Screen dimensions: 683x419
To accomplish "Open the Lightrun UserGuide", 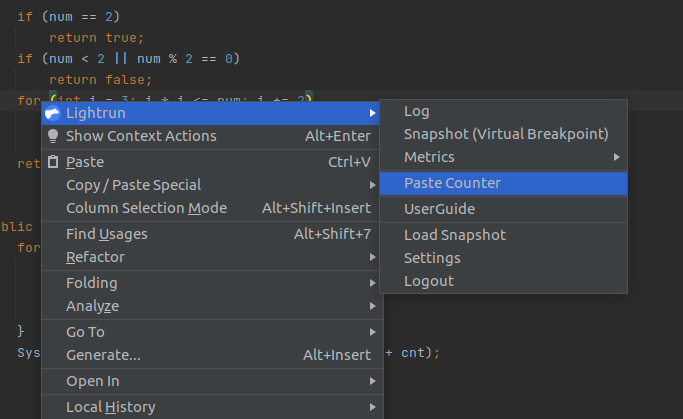I will (x=439, y=209).
